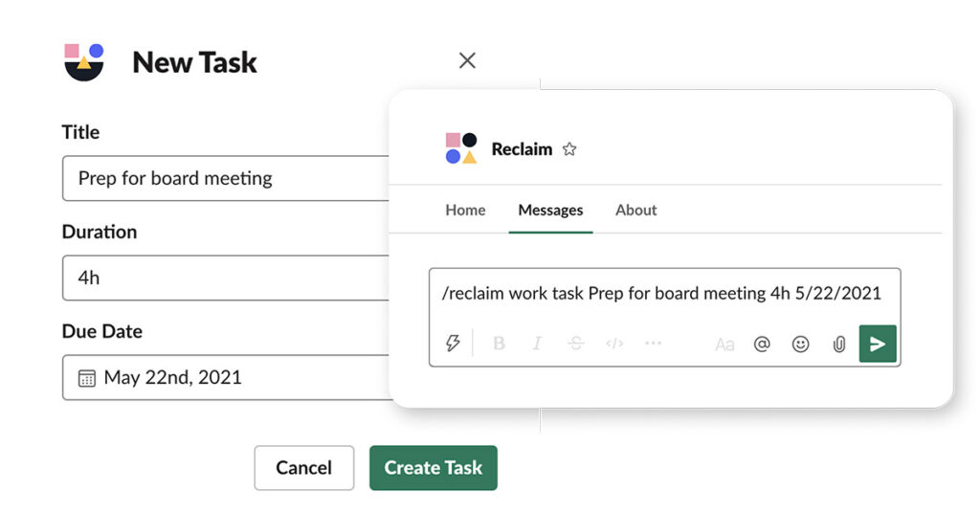Attach a file with paperclip icon
This screenshot has width=980, height=513.
click(839, 344)
